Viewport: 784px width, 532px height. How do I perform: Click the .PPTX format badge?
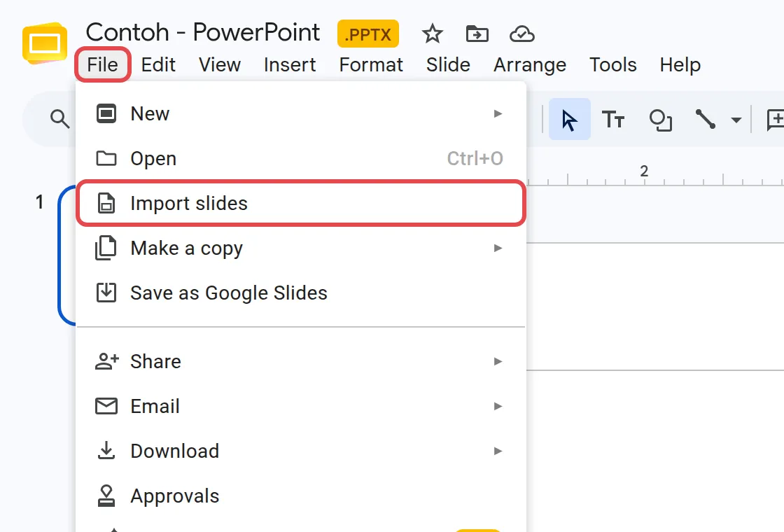[368, 34]
